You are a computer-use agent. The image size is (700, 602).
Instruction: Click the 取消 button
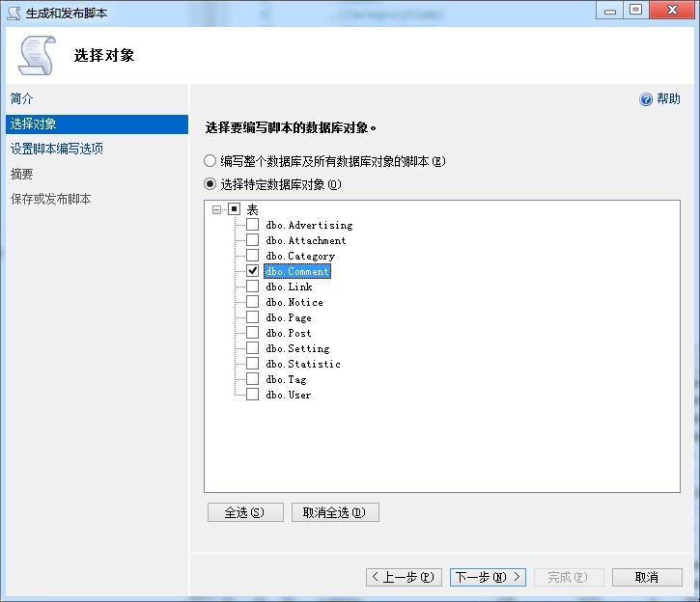pyautogui.click(x=646, y=577)
